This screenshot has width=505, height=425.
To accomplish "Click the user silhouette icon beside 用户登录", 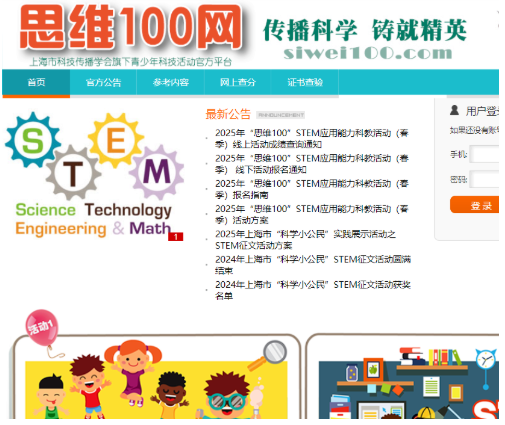I will tap(454, 110).
